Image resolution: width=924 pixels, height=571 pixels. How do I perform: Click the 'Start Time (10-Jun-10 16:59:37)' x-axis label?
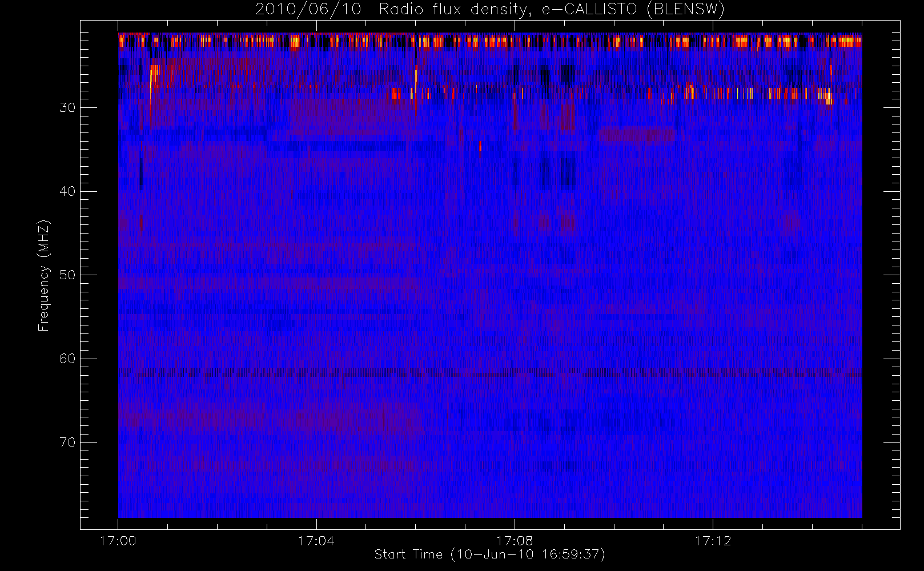coord(489,554)
